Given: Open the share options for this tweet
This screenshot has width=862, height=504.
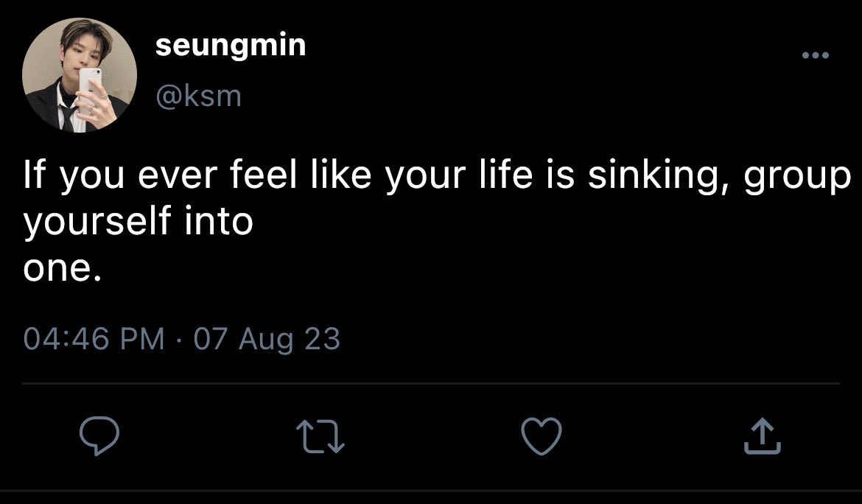Looking at the screenshot, I should (x=764, y=437).
